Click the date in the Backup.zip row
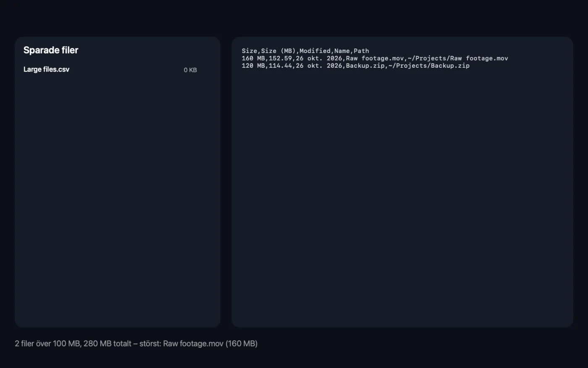 pos(319,66)
